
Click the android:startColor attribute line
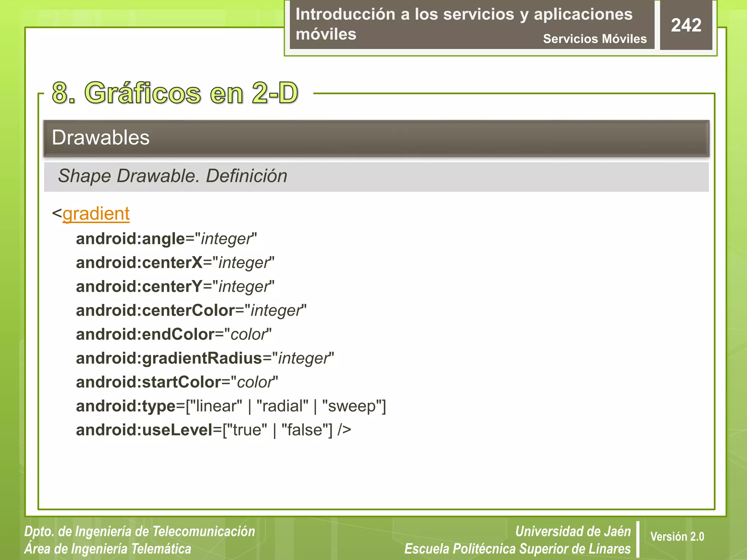pos(177,382)
